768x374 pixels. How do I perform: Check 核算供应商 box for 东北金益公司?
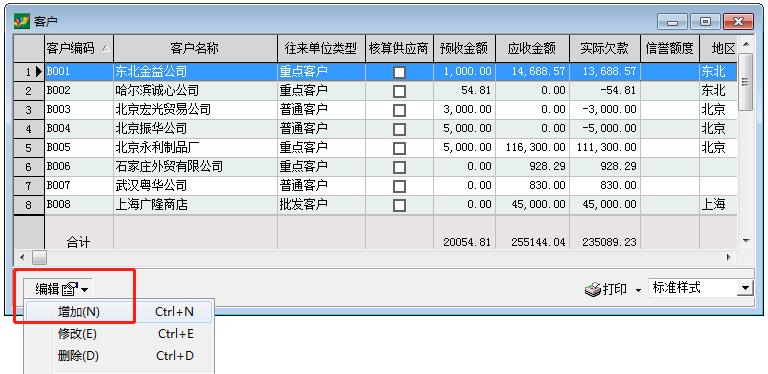pyautogui.click(x=399, y=72)
